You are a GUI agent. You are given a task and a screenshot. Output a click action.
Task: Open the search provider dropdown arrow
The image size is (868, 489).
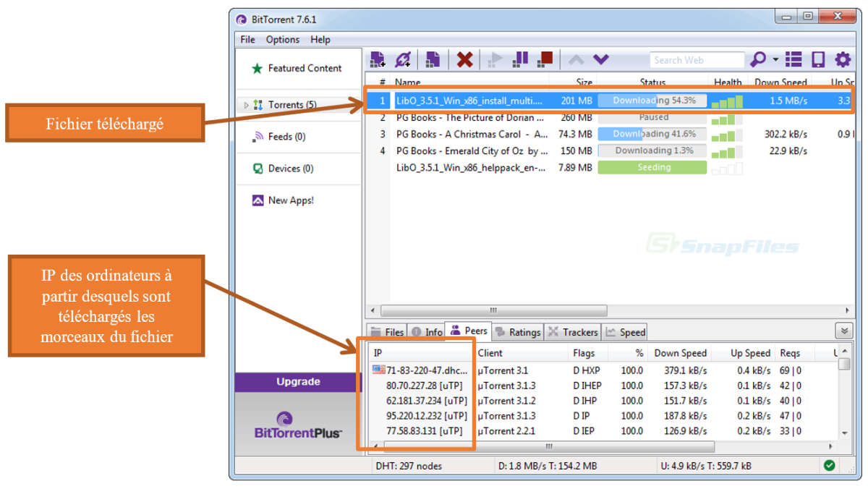[775, 60]
